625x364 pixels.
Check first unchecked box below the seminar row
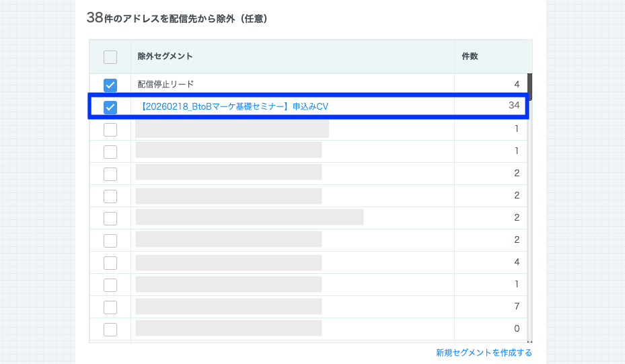point(110,129)
